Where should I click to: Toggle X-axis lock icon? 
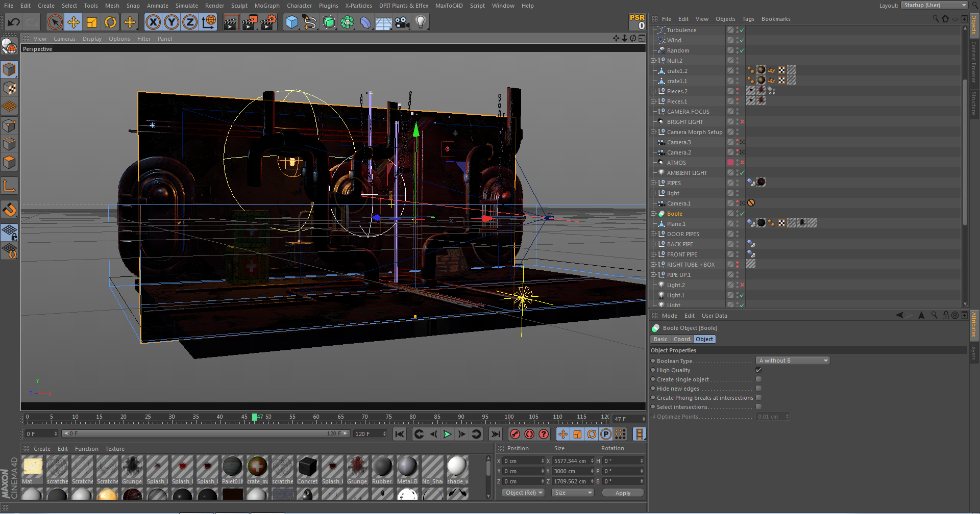[x=153, y=22]
